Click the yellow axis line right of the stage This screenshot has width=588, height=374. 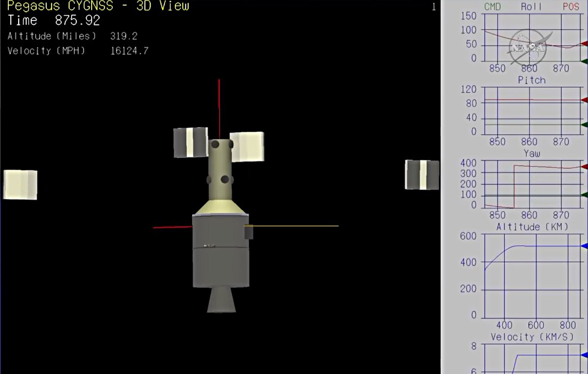click(294, 226)
